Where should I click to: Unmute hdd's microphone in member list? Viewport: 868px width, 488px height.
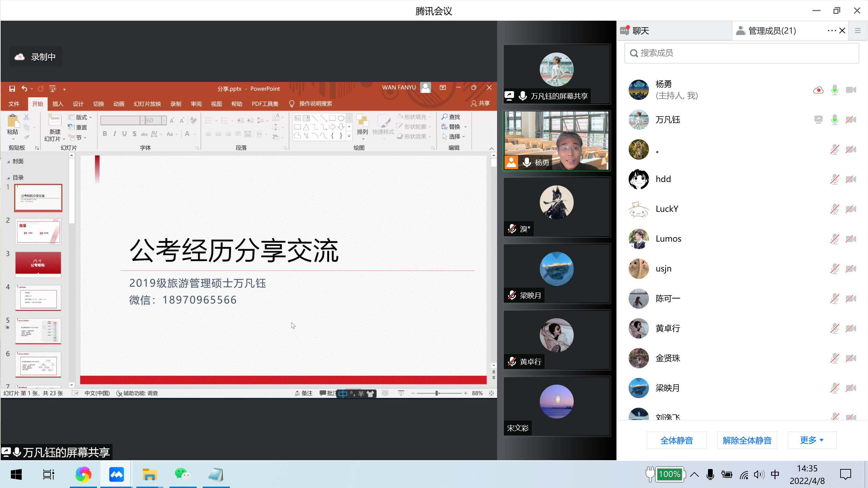[x=835, y=179]
